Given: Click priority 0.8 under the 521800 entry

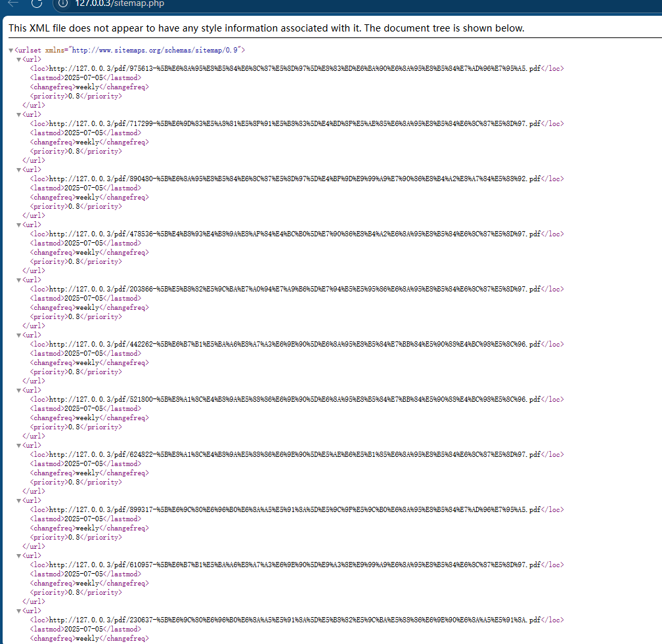Looking at the screenshot, I should pos(76,427).
